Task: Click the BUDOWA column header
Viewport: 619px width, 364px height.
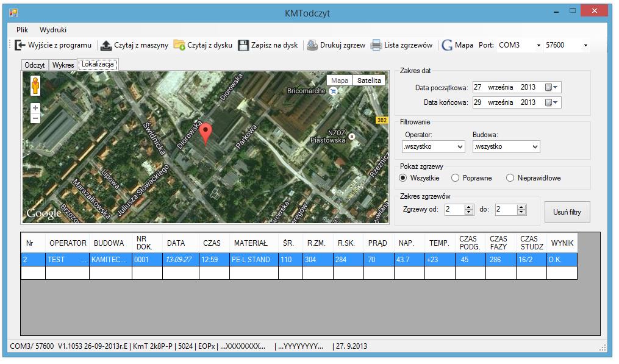Action: click(110, 243)
